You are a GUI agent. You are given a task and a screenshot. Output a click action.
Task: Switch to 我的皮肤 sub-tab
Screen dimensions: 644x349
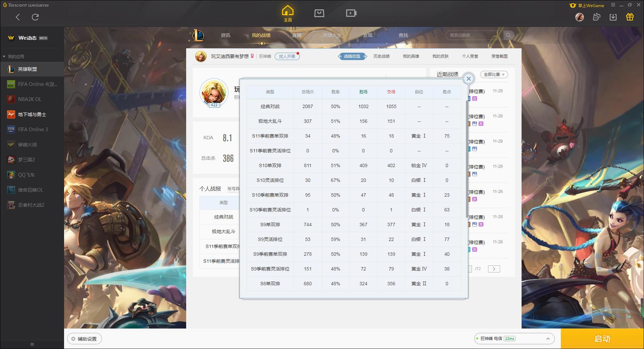pos(440,56)
